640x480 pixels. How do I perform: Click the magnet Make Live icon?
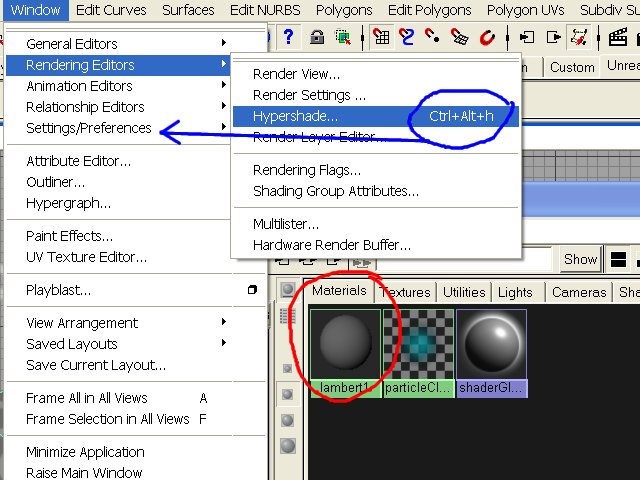point(487,38)
